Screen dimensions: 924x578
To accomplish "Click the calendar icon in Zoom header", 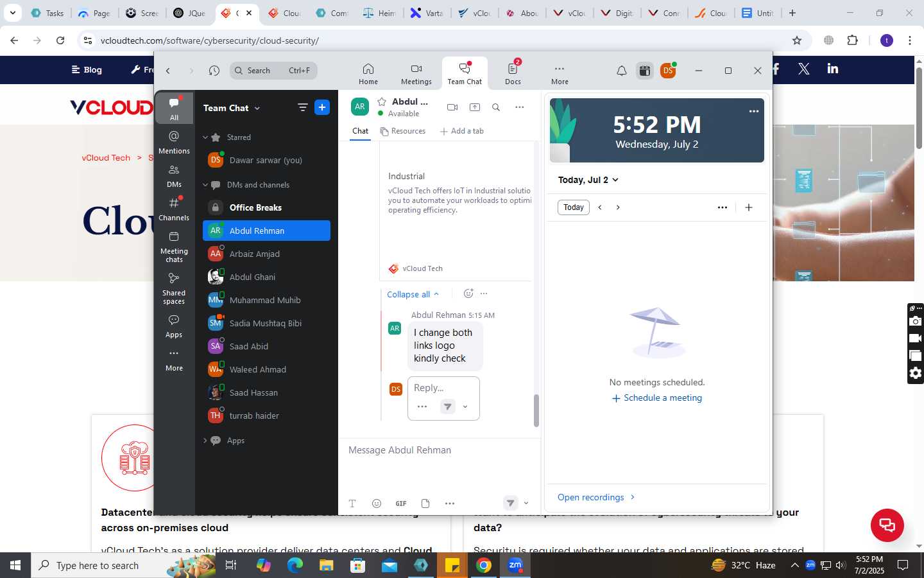I will (x=644, y=71).
